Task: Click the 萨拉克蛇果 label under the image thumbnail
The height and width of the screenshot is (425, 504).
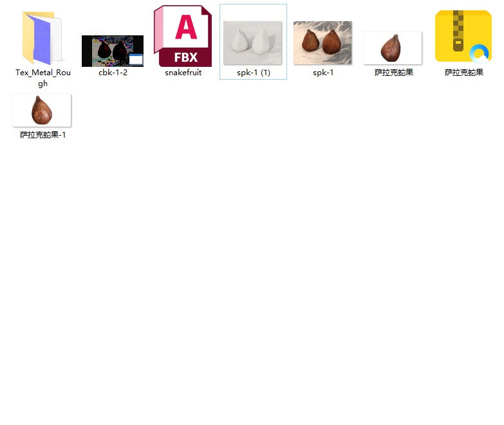Action: (394, 73)
